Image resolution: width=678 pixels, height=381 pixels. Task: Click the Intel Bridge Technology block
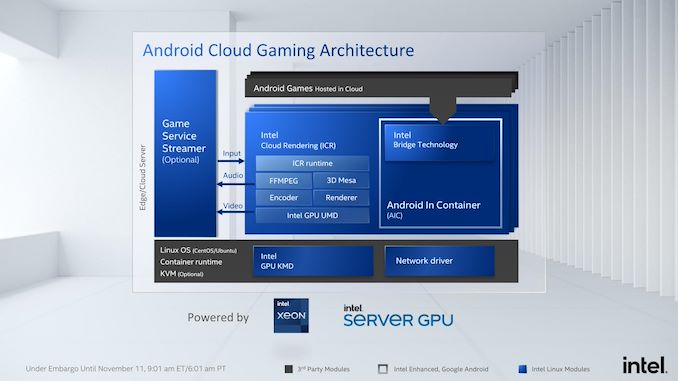pos(441,142)
